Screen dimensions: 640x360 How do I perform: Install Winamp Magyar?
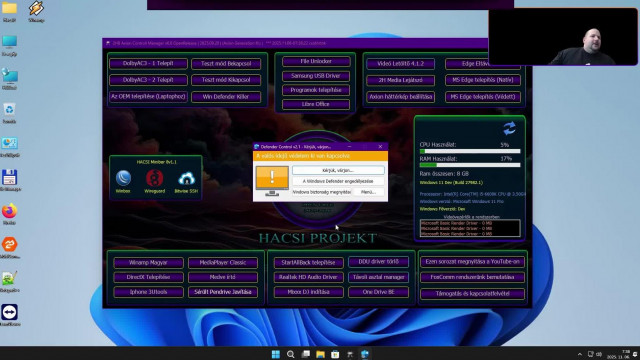pyautogui.click(x=148, y=262)
